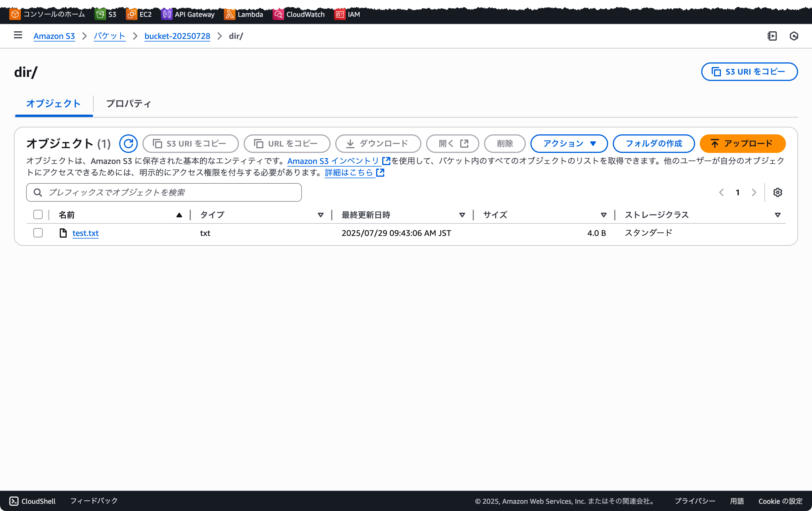Click the bucket-20250728 breadcrumb
Image resolution: width=812 pixels, height=511 pixels.
177,36
